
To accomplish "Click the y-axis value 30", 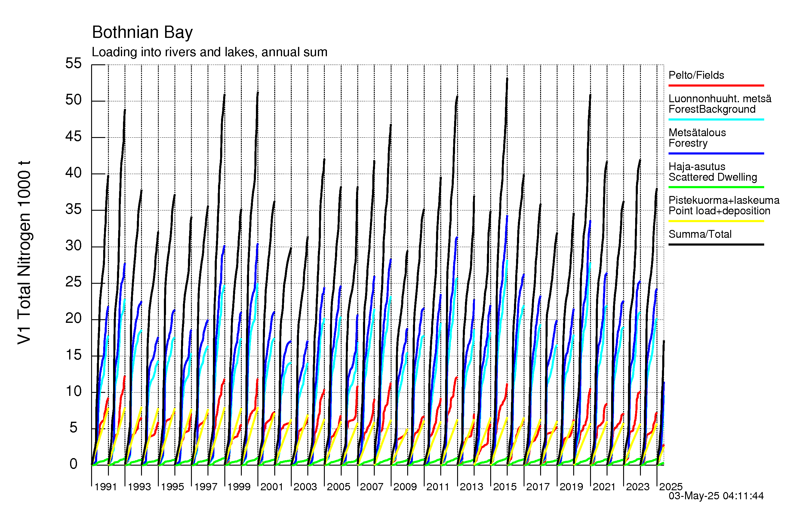I will [x=73, y=245].
